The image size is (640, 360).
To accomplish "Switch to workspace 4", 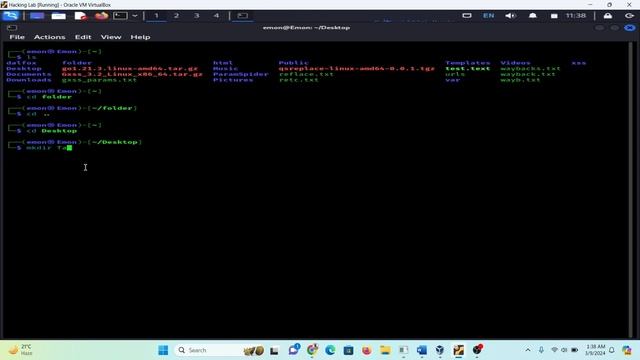I will click(x=216, y=16).
